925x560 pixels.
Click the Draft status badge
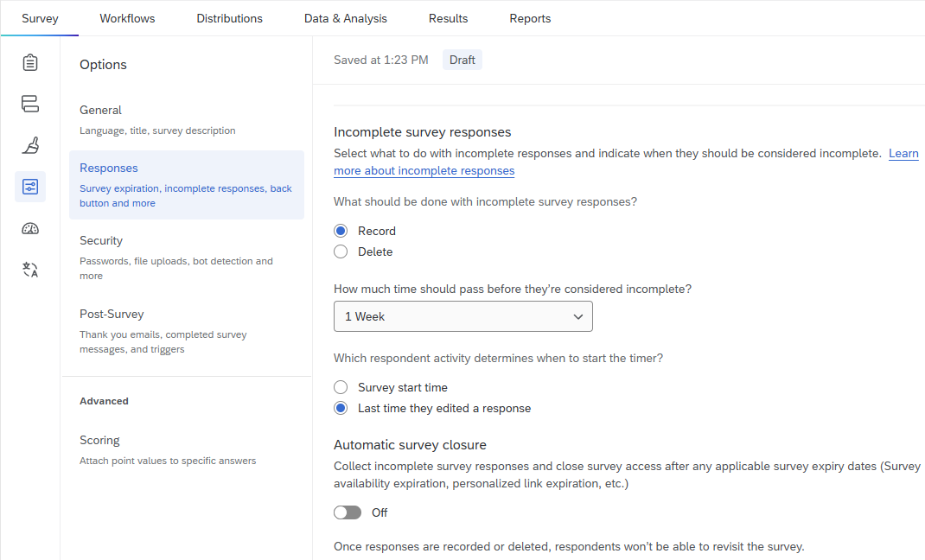point(462,60)
